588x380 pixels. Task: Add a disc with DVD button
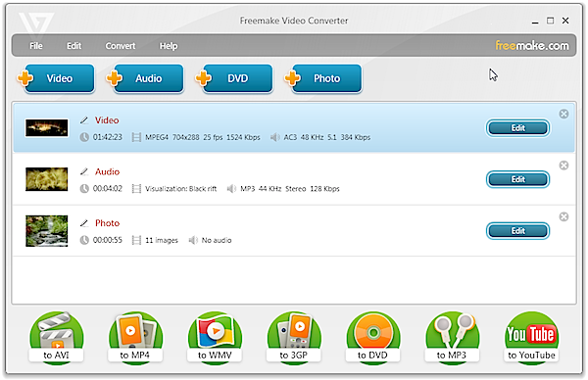(235, 78)
